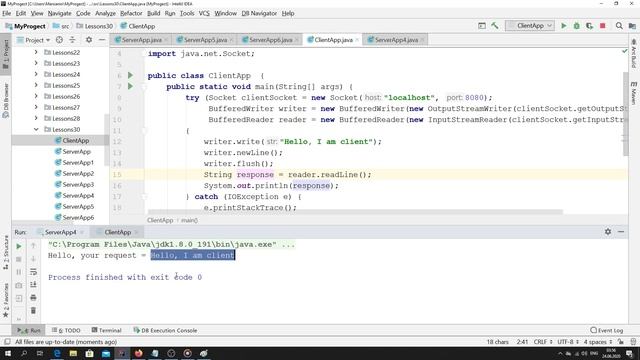This screenshot has width=640, height=360.
Task: Select ServerApp3 in project tree
Action: [x=78, y=184]
